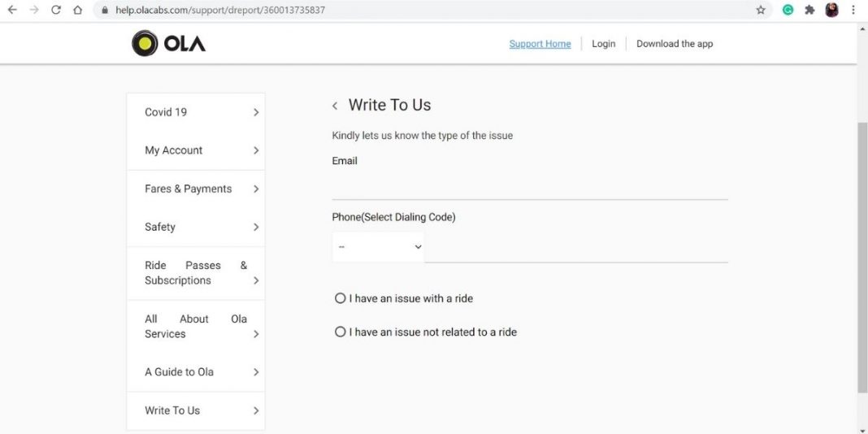The width and height of the screenshot is (868, 434).
Task: Expand All About Ola Services chevron
Action: 256,334
